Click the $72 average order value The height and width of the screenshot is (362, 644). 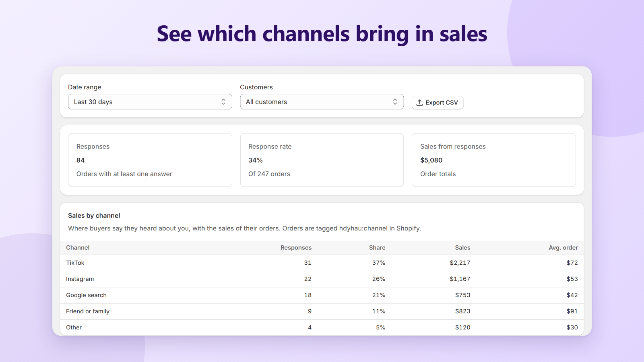pos(572,263)
